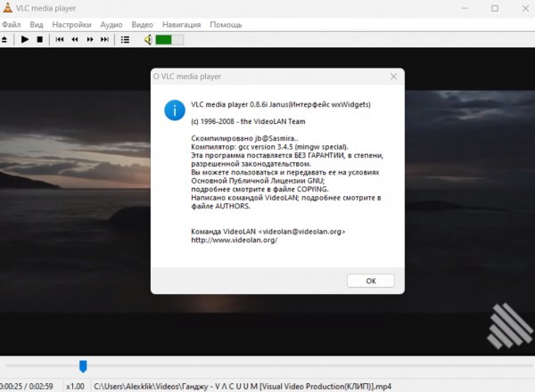
Task: Open the Файл menu
Action: [x=12, y=25]
